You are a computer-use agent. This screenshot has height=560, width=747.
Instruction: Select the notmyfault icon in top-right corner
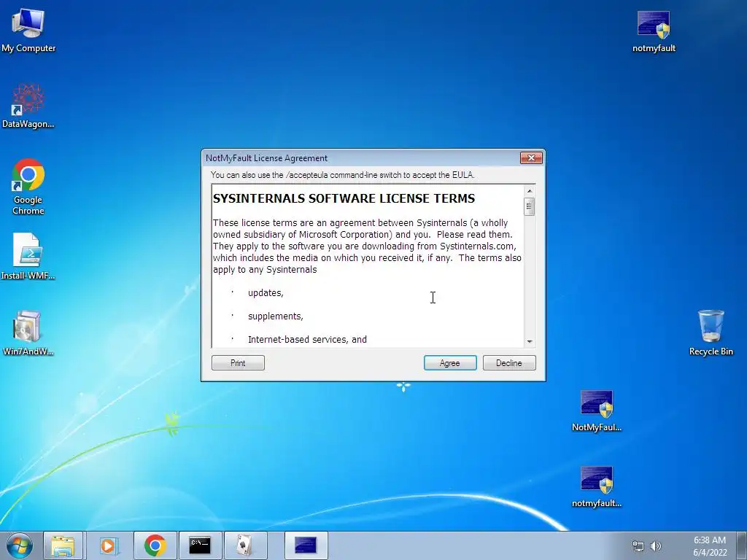[x=654, y=31]
